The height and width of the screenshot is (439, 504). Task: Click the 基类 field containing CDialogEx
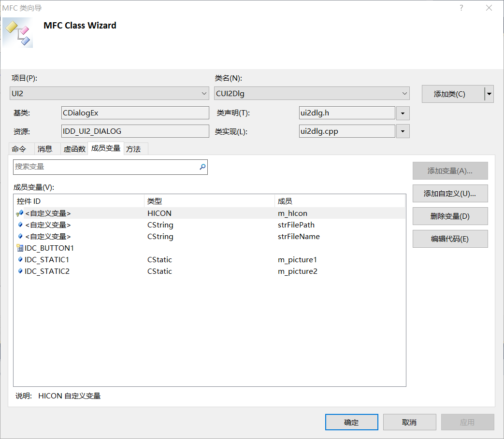pos(135,113)
